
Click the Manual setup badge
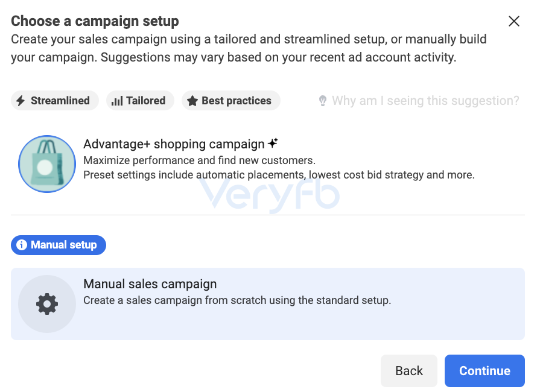coord(59,245)
